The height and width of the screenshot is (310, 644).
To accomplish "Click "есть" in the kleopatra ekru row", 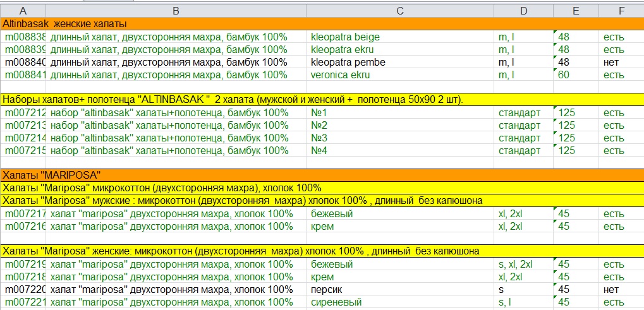I will [614, 50].
